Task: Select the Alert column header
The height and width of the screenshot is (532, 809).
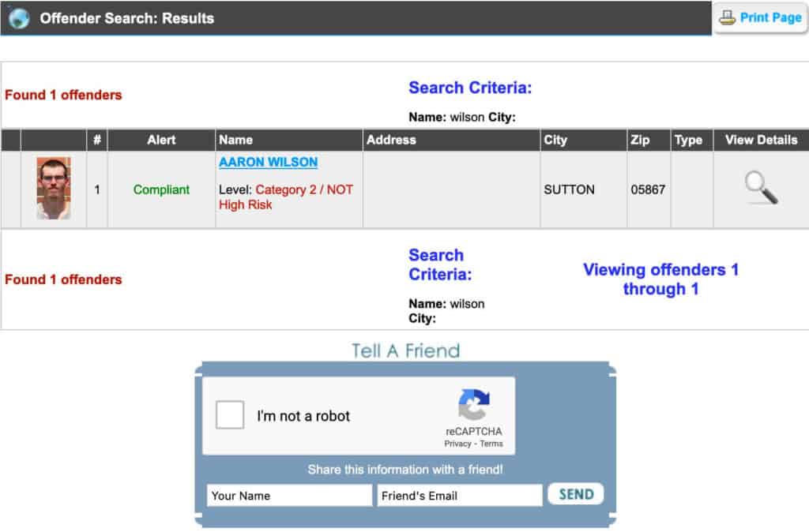Action: 161,140
